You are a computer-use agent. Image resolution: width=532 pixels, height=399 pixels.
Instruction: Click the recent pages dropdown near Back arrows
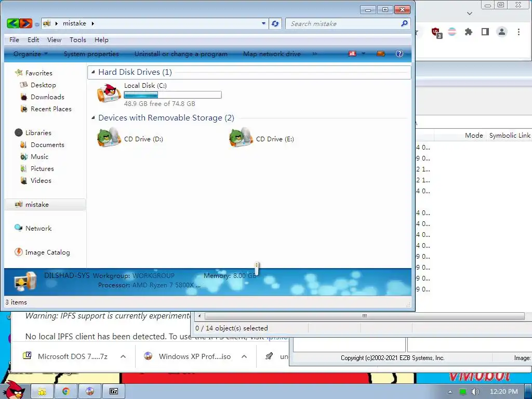coord(37,24)
